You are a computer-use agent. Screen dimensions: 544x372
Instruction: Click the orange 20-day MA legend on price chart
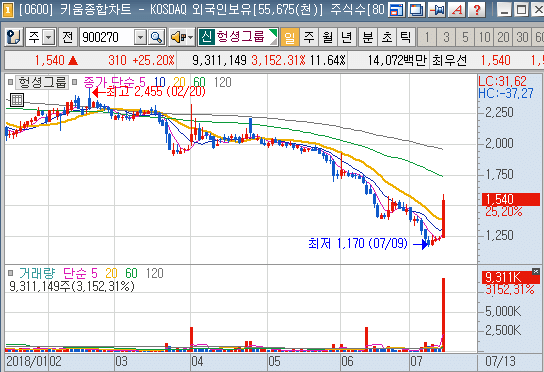[179, 82]
